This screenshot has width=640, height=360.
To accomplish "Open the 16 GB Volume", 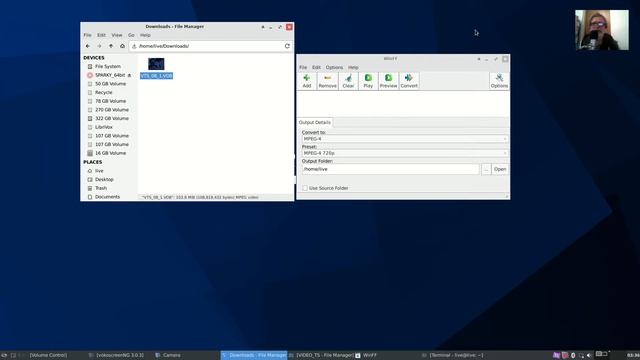I will 110,153.
